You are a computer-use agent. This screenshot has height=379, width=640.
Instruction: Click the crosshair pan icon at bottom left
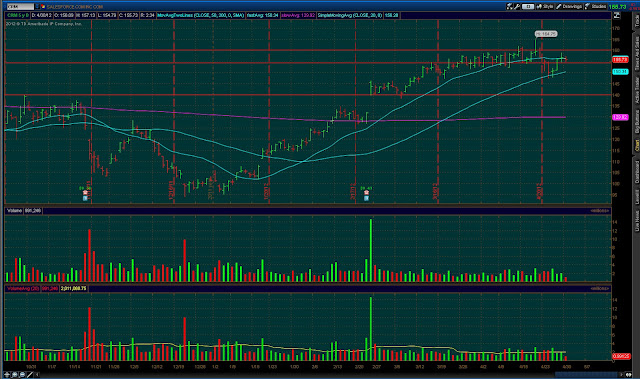click(x=7, y=374)
